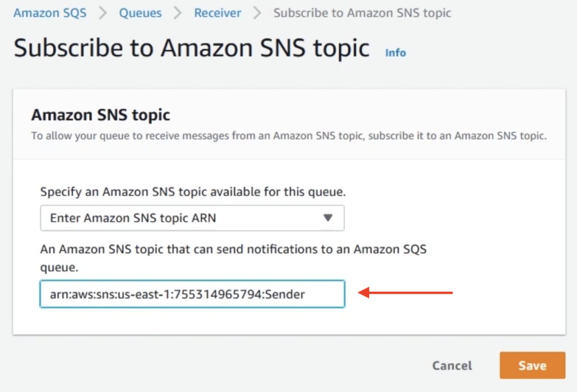The height and width of the screenshot is (392, 577).
Task: Save the SNS topic subscription
Action: [532, 366]
